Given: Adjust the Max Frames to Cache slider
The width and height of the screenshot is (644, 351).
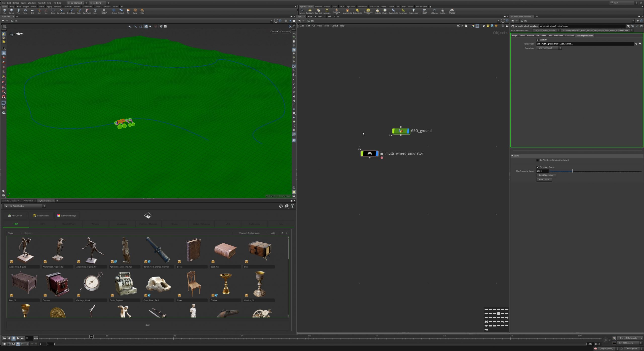Looking at the screenshot, I should pos(572,171).
